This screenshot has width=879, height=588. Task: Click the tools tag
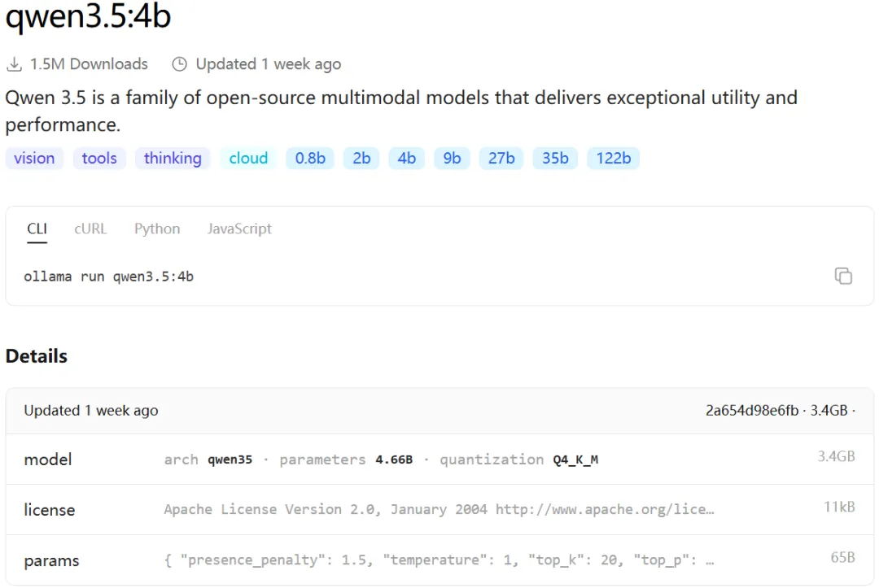pyautogui.click(x=99, y=159)
